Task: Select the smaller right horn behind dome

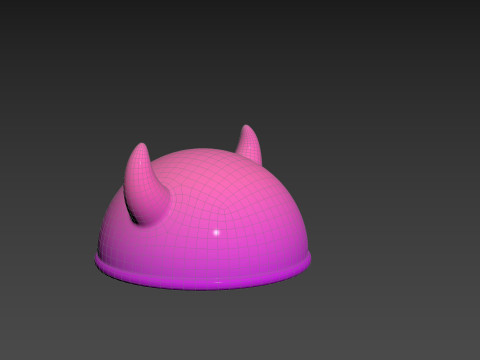Action: (x=249, y=144)
